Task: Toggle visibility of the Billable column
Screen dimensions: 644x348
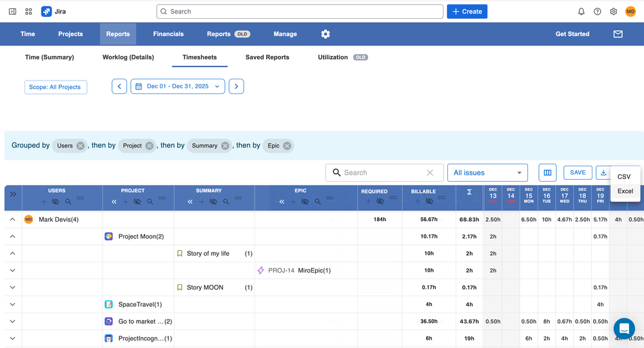Action: tap(429, 202)
